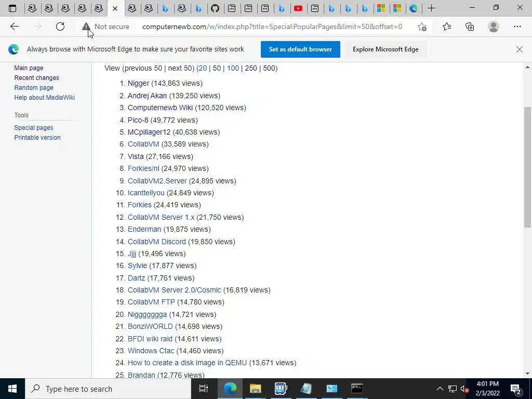Close the currently active tab
The width and height of the screenshot is (532, 399).
click(115, 8)
